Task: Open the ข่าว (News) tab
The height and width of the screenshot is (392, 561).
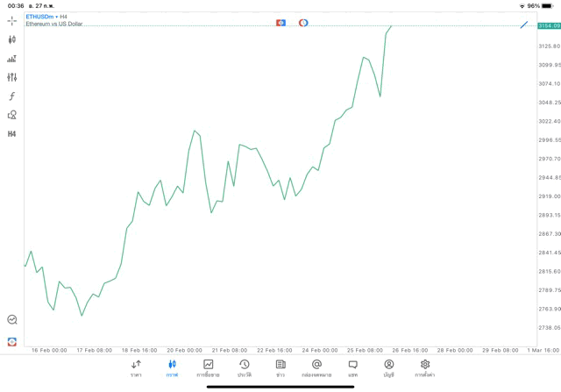Action: 280,367
